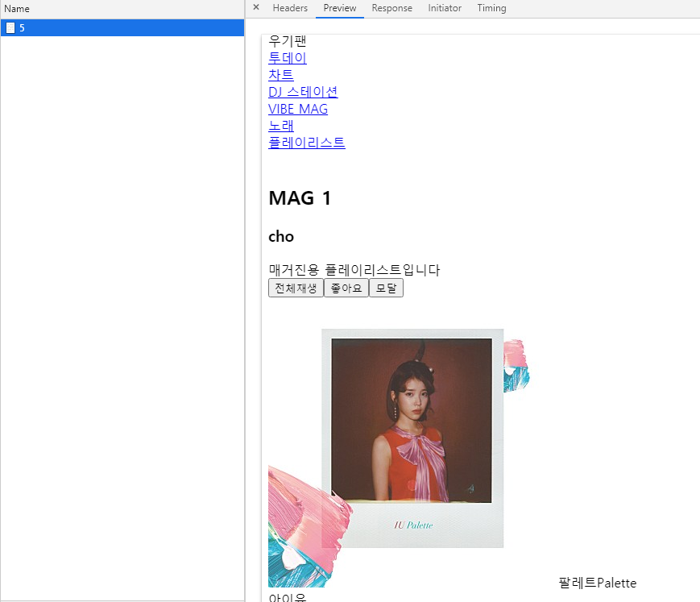The image size is (700, 602).
Task: Open the 플레이리스트 link
Action: click(307, 143)
